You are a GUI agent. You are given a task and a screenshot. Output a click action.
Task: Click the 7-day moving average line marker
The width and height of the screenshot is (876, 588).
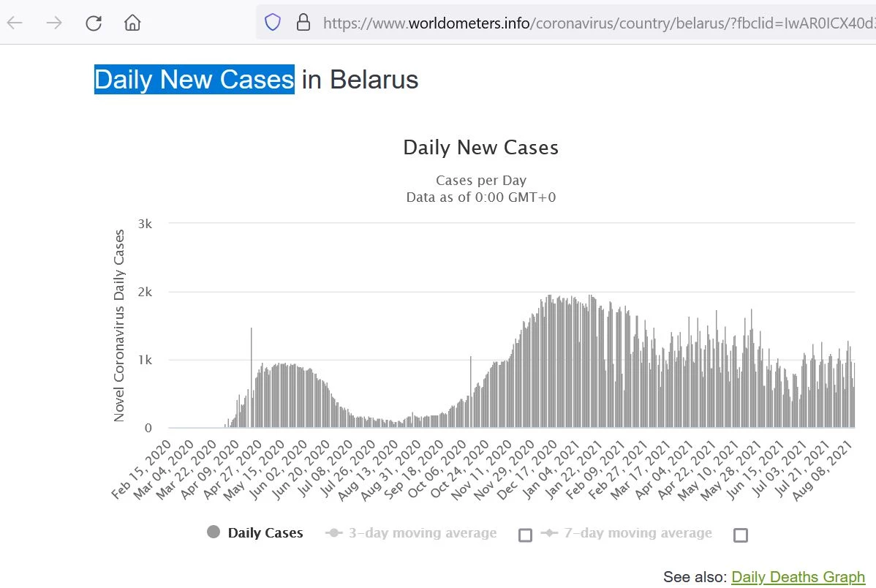[549, 532]
